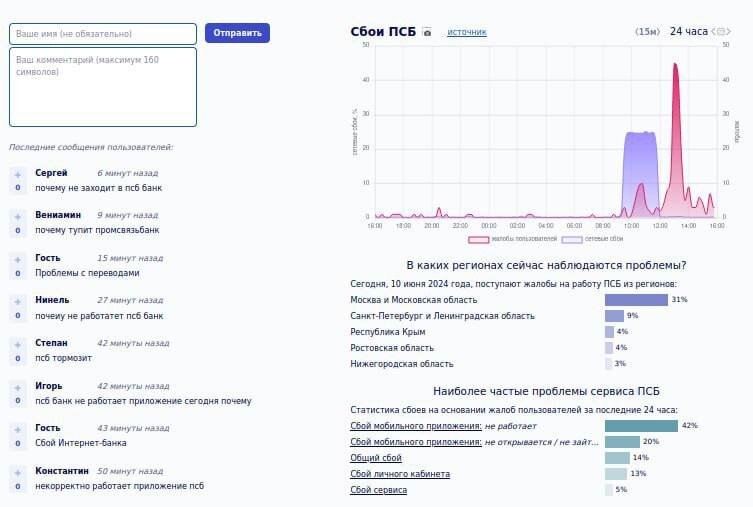Click plus icon beside Степан's comment
The width and height of the screenshot is (753, 507).
click(x=18, y=345)
